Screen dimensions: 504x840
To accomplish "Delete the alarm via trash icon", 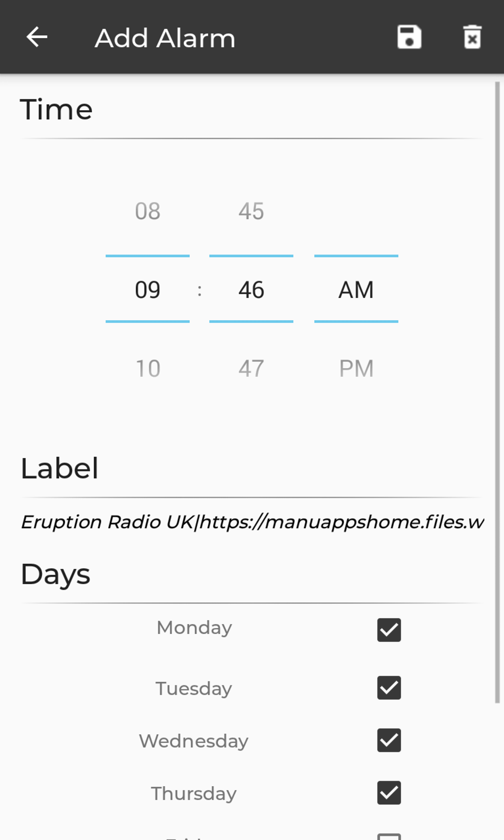I will point(472,37).
